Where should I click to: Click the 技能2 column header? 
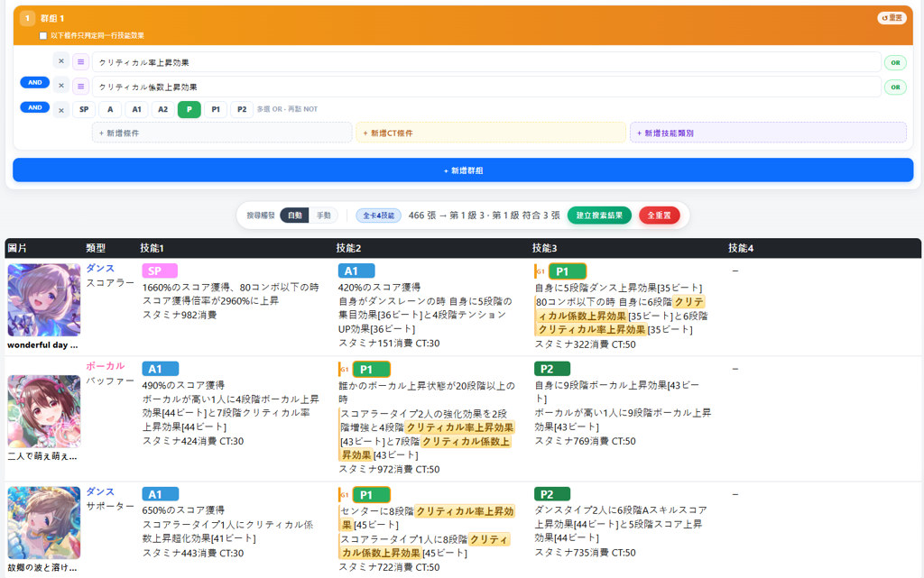pos(348,248)
